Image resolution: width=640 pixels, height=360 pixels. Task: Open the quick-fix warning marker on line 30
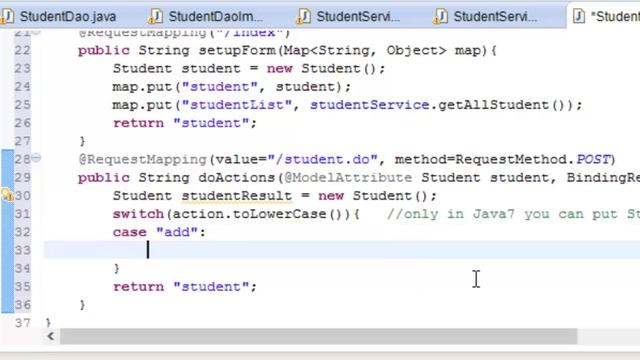pos(7,196)
